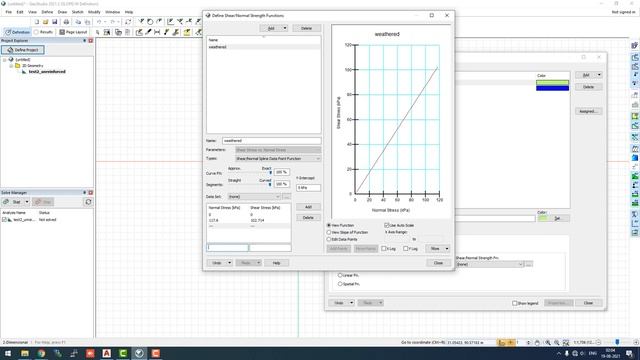Open the Define menu

[x=47, y=12]
